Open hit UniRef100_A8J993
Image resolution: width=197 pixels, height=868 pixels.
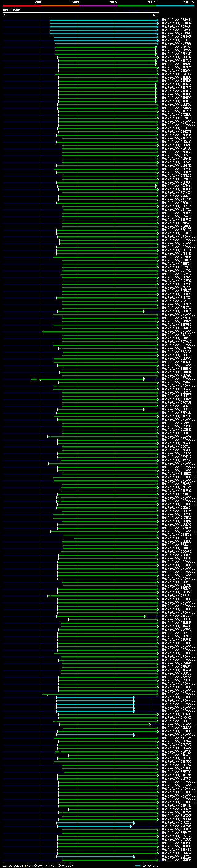[177, 33]
